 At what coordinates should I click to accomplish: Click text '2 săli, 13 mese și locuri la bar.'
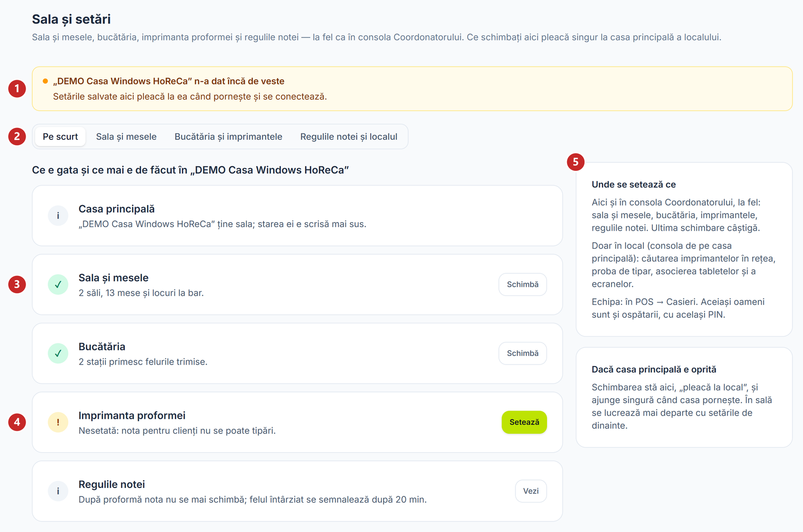(141, 293)
